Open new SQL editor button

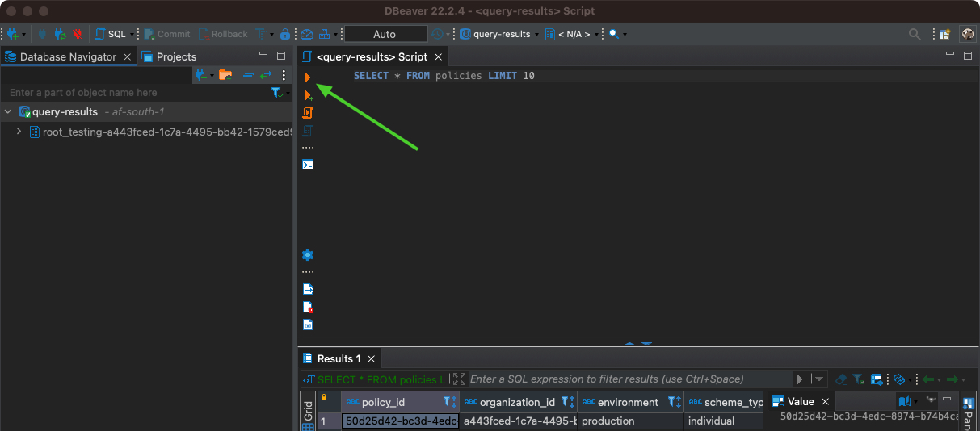111,34
